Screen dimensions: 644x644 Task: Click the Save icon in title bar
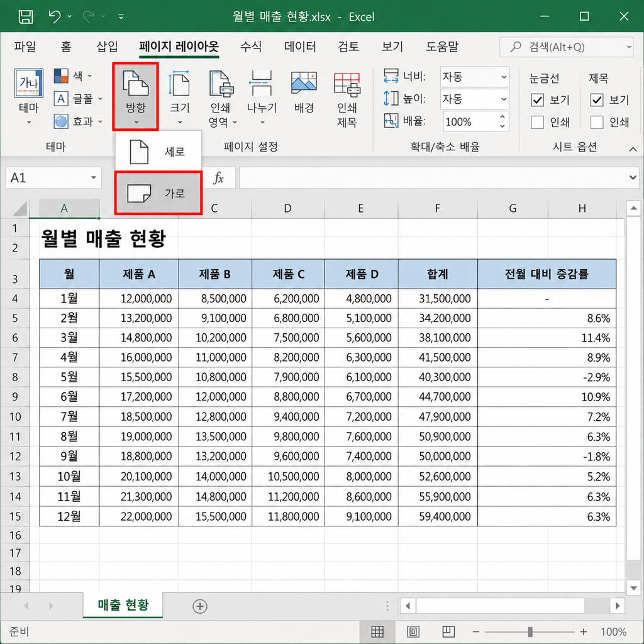point(25,17)
